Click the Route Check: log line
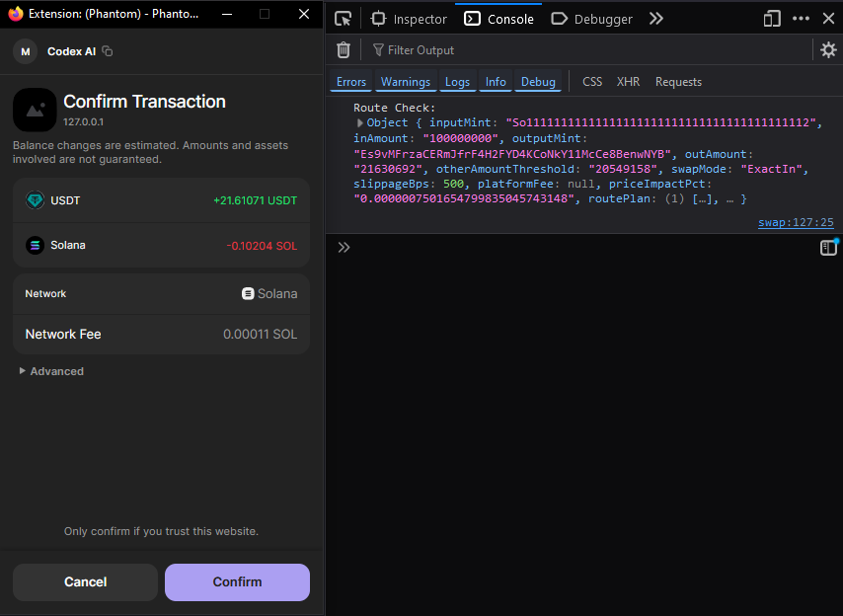 tap(394, 108)
